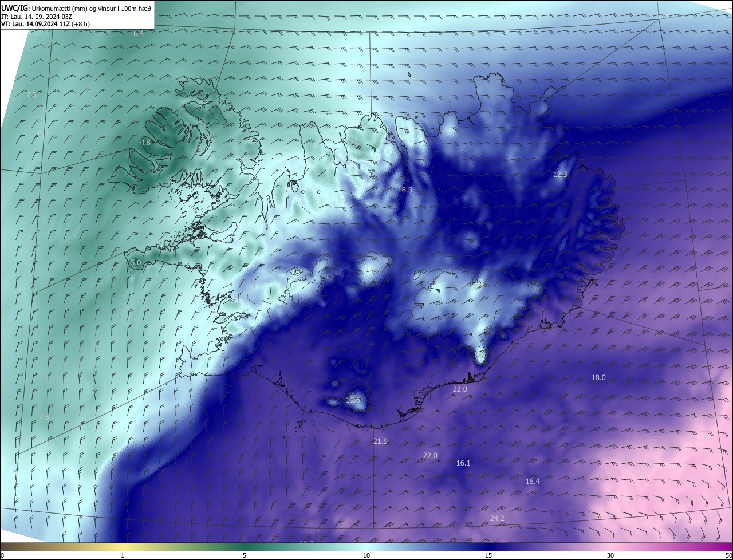Click the '30' tick on the color scale
Image resolution: width=733 pixels, height=560 pixels.
610,555
